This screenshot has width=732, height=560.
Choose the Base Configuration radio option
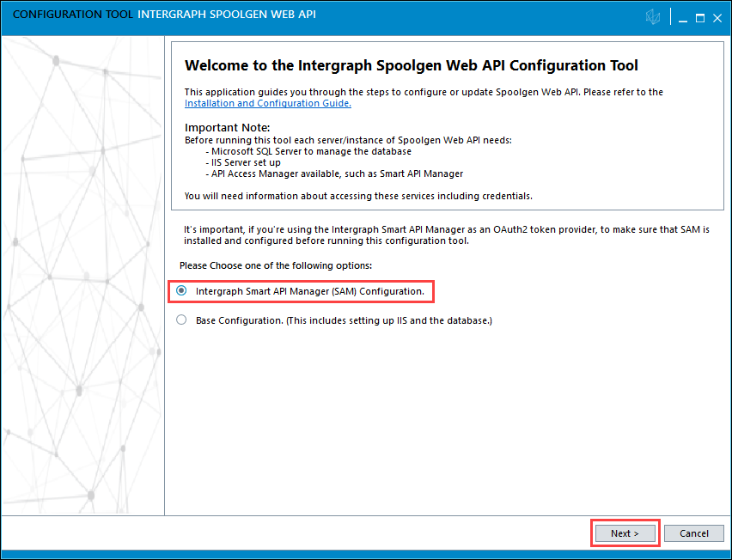[x=181, y=320]
